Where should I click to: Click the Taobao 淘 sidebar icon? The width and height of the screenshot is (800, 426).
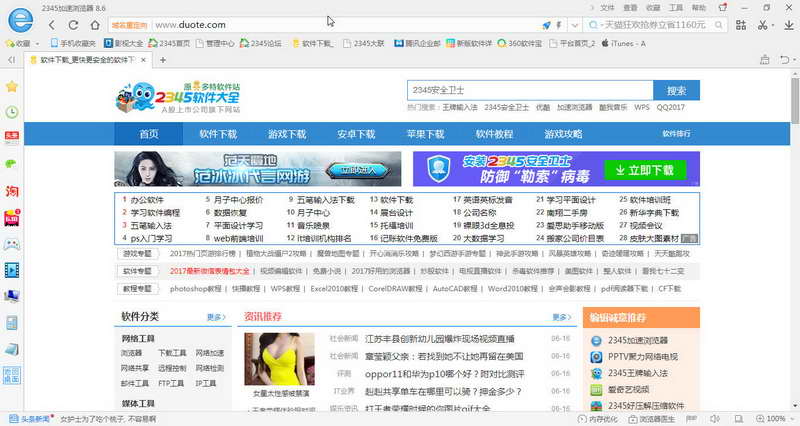pyautogui.click(x=11, y=190)
